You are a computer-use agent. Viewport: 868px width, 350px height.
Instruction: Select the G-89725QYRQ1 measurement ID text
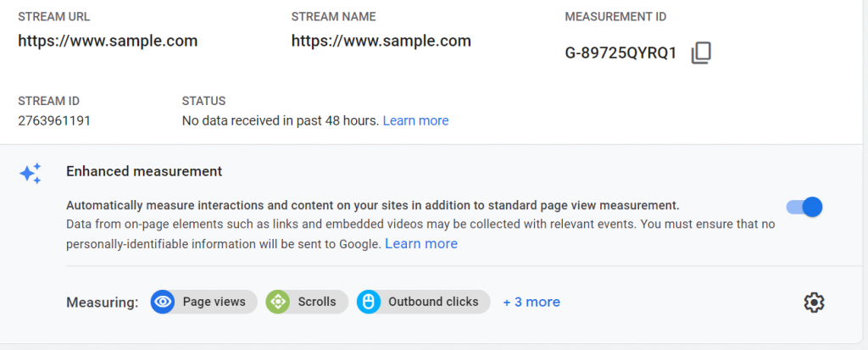[620, 53]
